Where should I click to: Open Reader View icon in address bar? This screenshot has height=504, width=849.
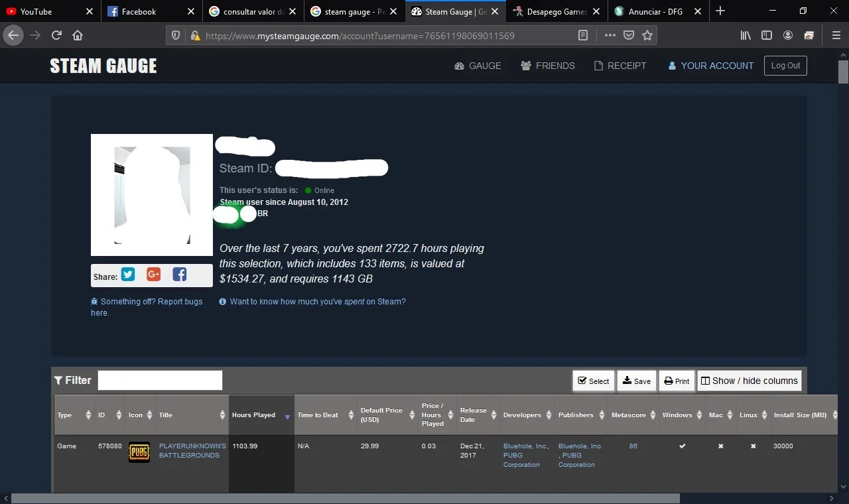(x=583, y=35)
